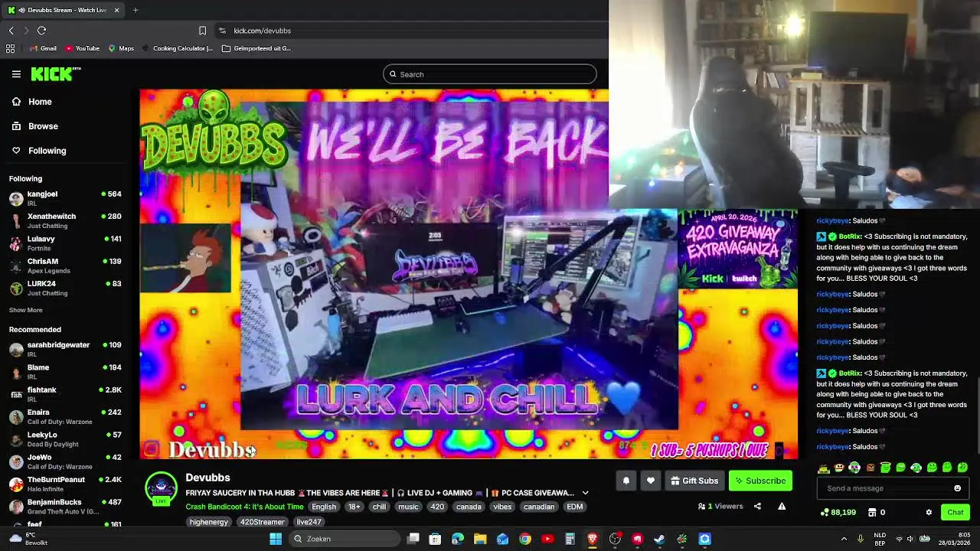Open chat settings gear icon
This screenshot has height=551, width=980.
pyautogui.click(x=929, y=512)
